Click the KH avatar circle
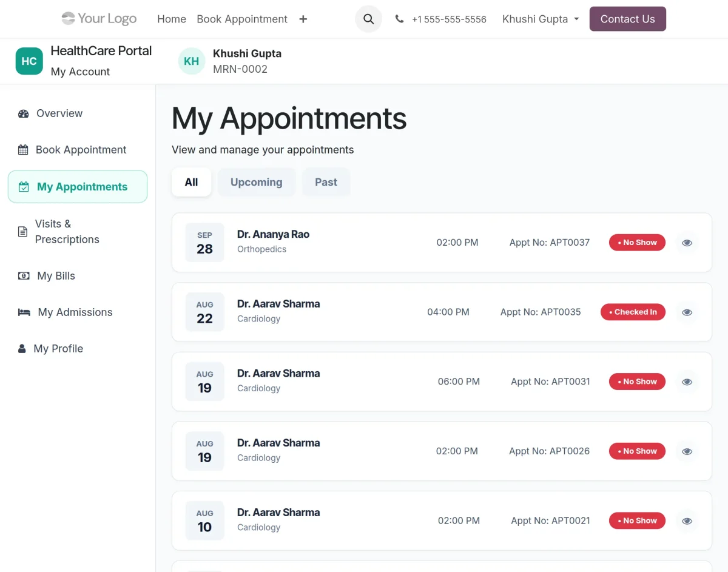 coord(192,61)
